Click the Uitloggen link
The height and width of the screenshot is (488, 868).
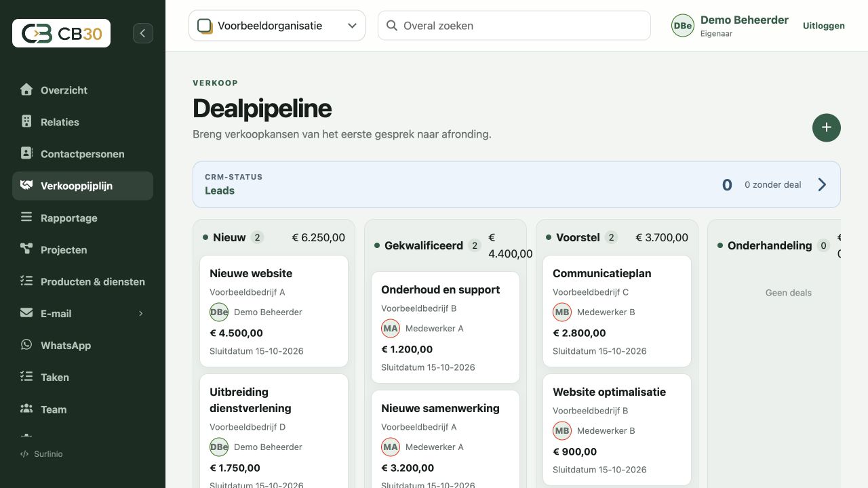tap(824, 26)
